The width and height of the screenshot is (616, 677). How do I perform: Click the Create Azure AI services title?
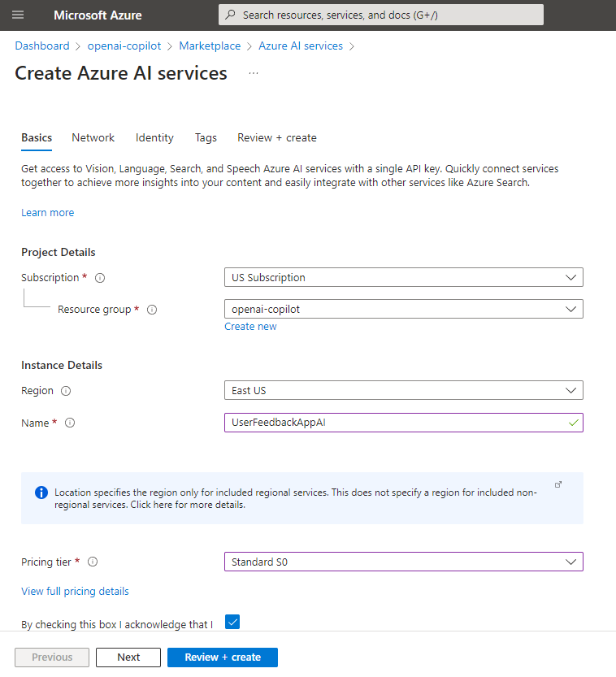tap(121, 73)
